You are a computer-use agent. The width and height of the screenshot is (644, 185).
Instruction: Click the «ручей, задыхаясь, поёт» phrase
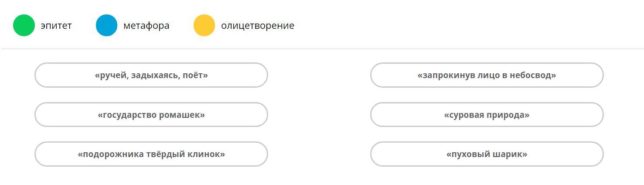point(151,75)
